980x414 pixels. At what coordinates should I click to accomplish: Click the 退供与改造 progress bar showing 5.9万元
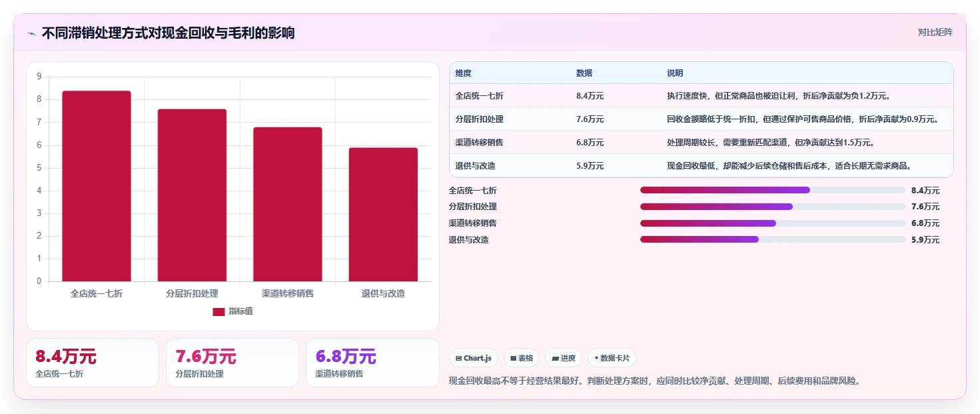[773, 239]
